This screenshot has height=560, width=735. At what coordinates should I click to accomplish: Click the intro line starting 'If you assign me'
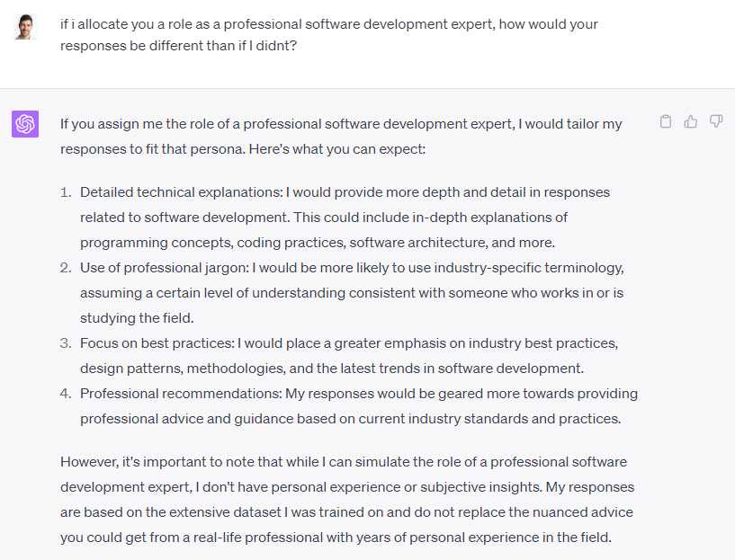click(x=341, y=123)
